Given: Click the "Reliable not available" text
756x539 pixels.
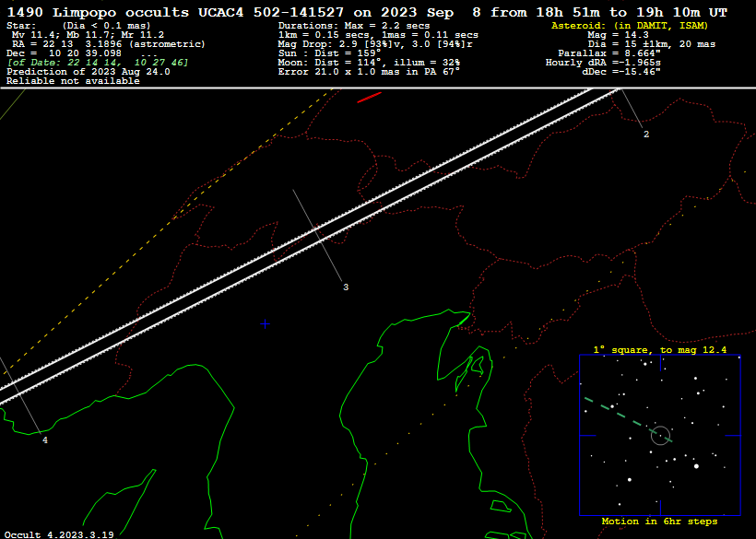Looking at the screenshot, I should 73,81.
